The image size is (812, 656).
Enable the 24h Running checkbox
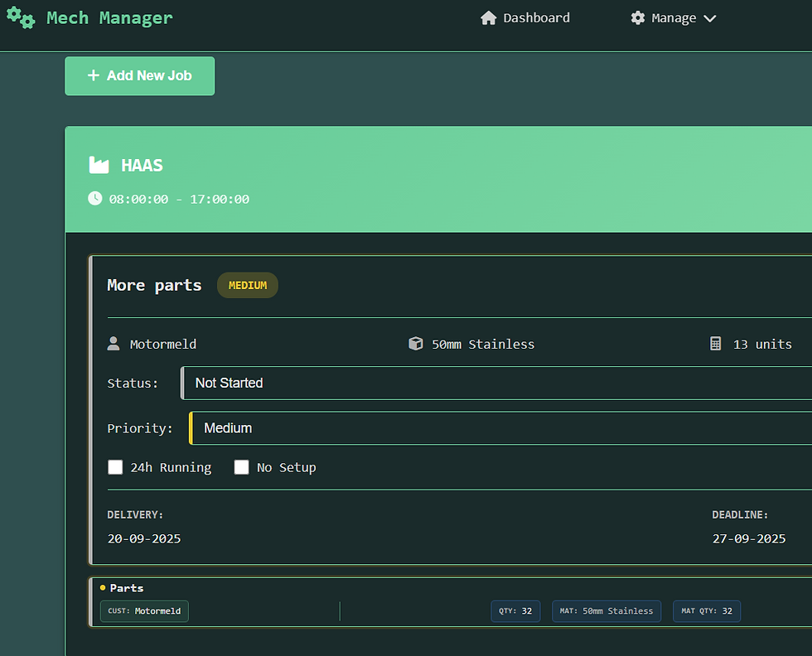(x=115, y=467)
